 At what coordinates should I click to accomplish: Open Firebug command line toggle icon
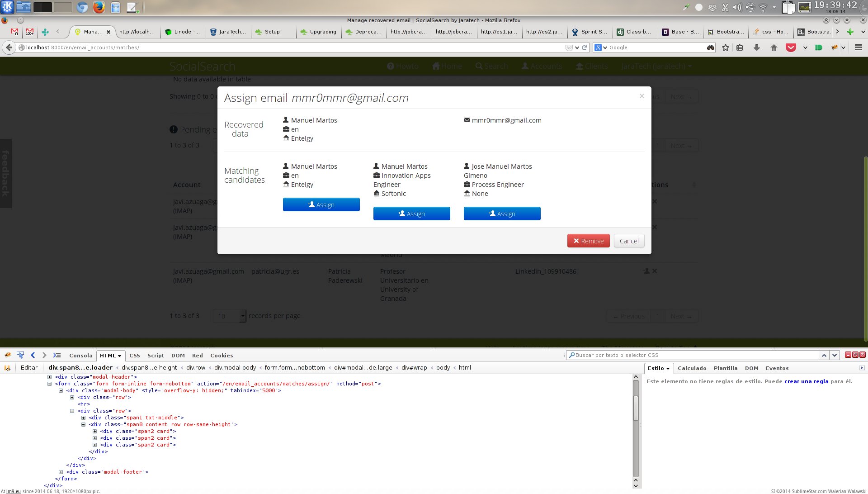click(57, 355)
